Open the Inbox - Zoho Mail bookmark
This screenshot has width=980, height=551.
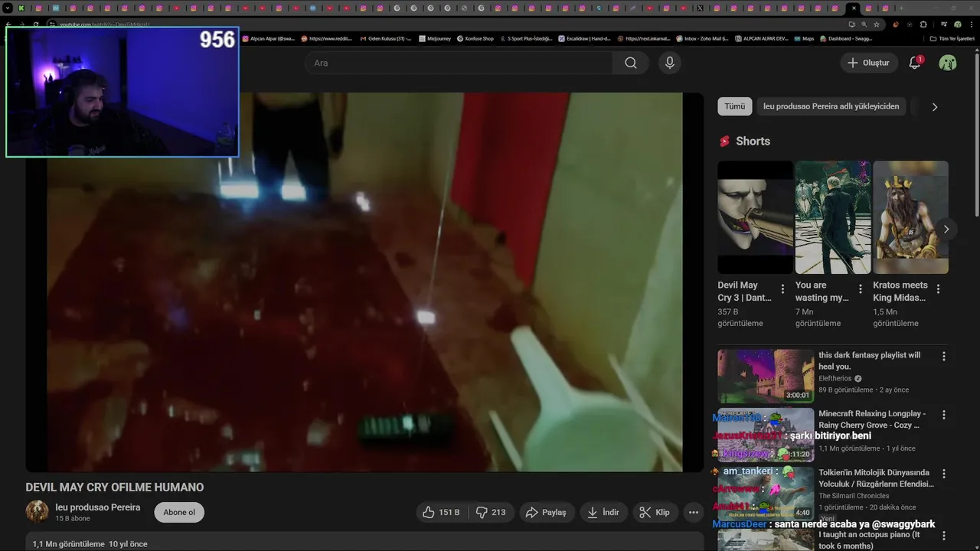[702, 38]
